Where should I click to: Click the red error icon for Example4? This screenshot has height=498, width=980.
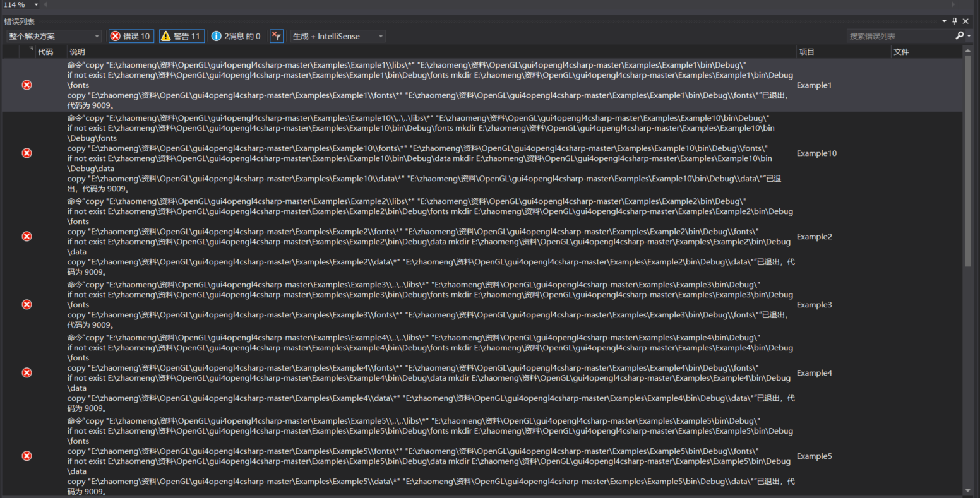tap(27, 372)
